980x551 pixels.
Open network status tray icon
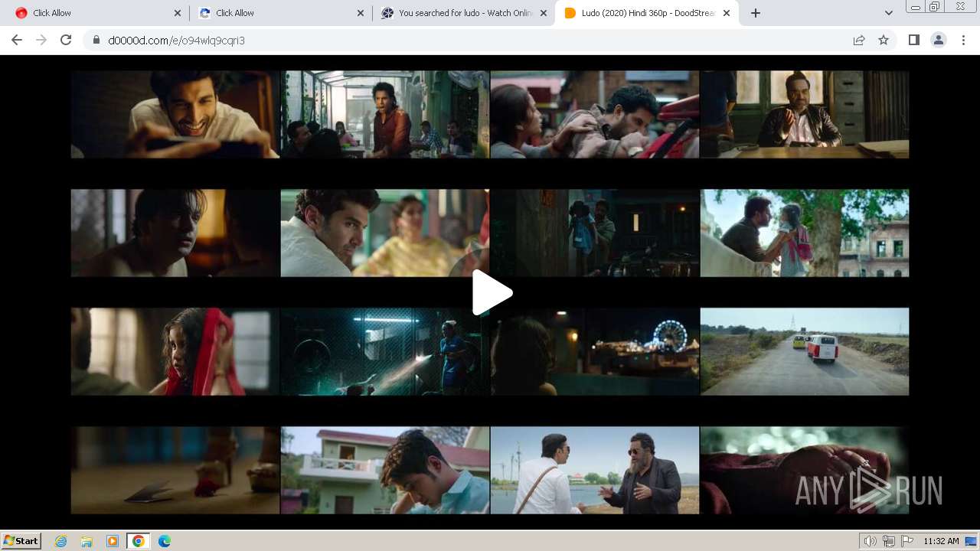click(x=889, y=541)
